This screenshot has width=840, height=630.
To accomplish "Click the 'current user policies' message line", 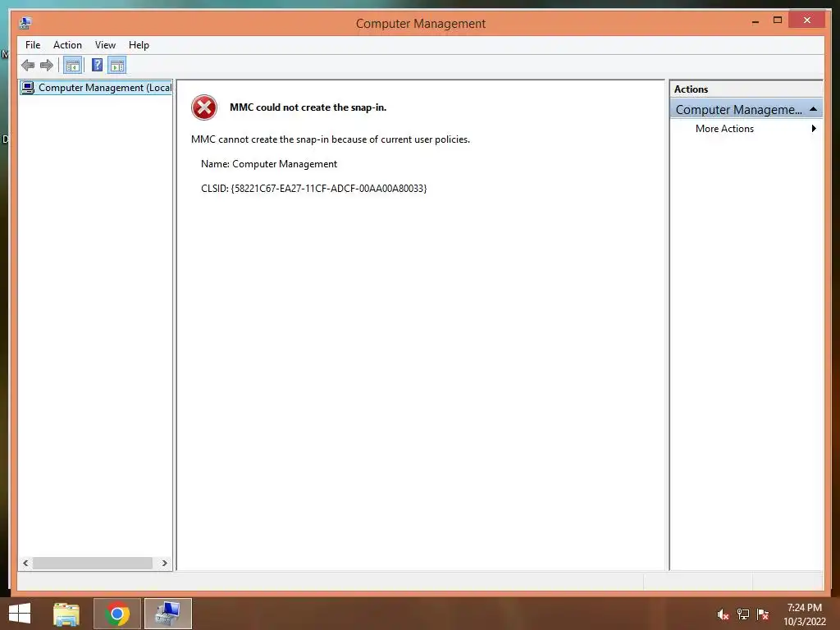I will pyautogui.click(x=331, y=139).
